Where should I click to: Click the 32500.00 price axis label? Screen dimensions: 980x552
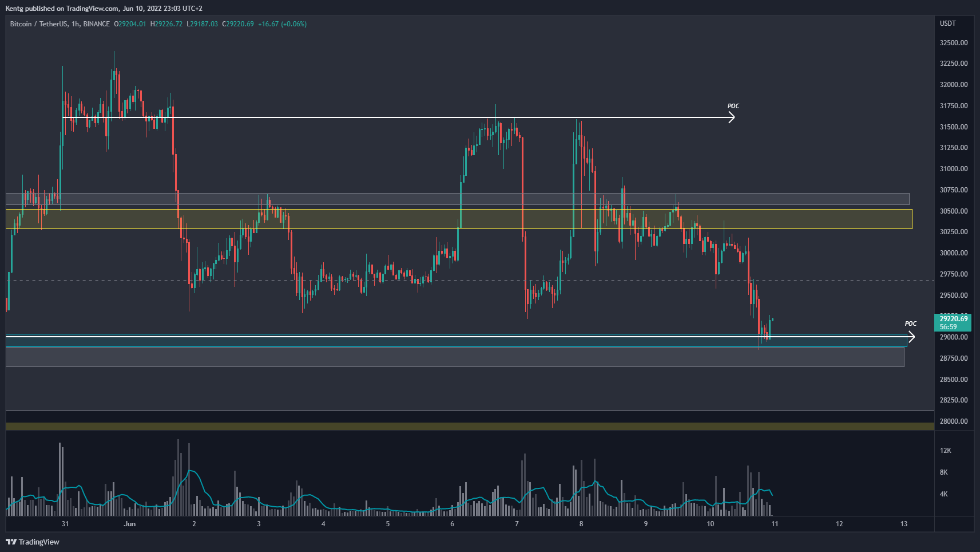tap(954, 43)
